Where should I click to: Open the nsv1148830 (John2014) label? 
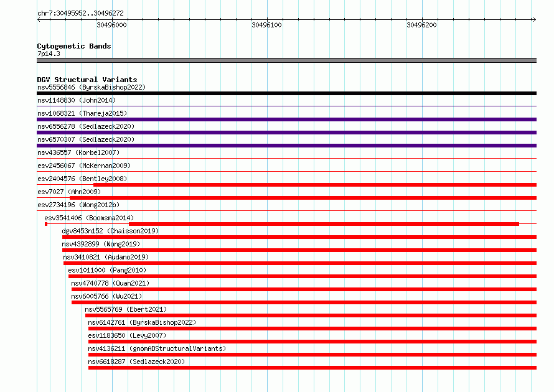pyautogui.click(x=77, y=100)
